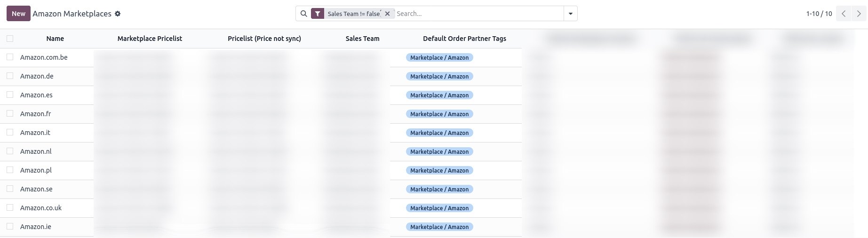Screen dimensions: 868x238
Task: Open the Amazon.it record
Action: click(35, 133)
